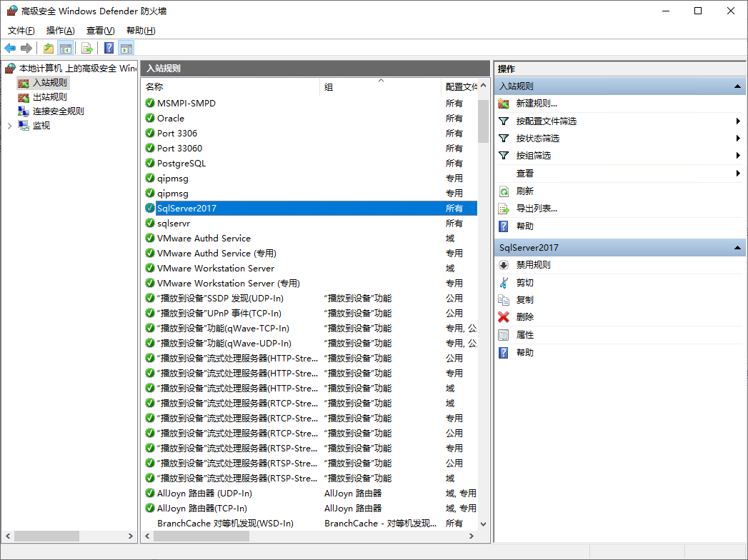Select 连接安全规则 in the tree
The height and width of the screenshot is (560, 748).
58,111
